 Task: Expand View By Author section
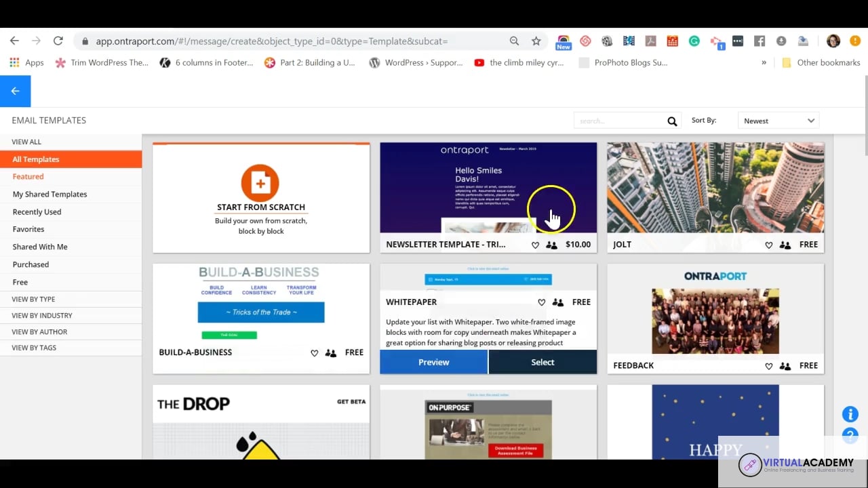point(71,331)
